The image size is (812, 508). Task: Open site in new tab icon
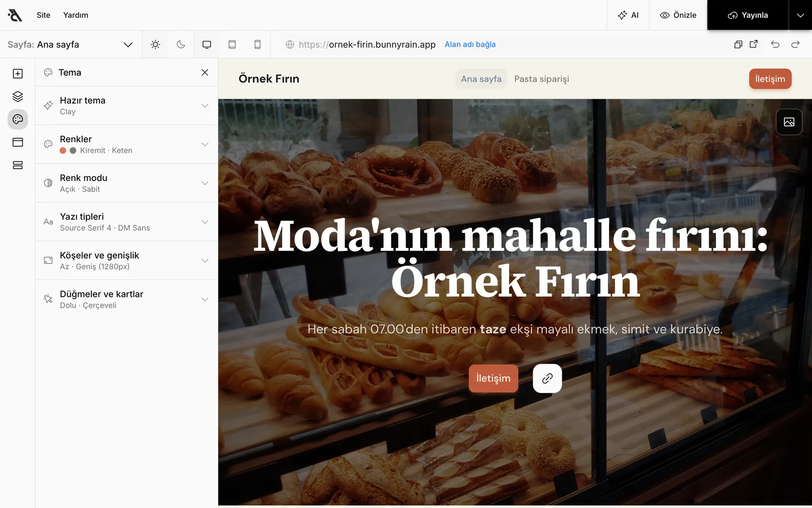[754, 44]
